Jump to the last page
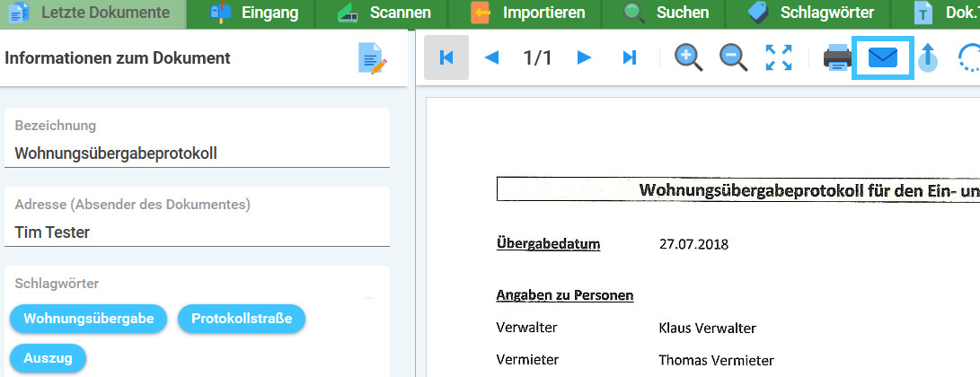980x377 pixels. click(630, 58)
